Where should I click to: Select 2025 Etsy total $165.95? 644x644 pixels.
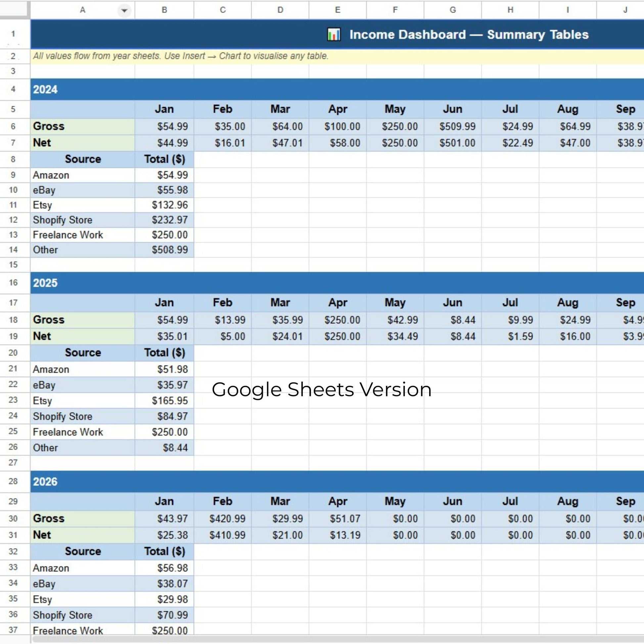(164, 400)
